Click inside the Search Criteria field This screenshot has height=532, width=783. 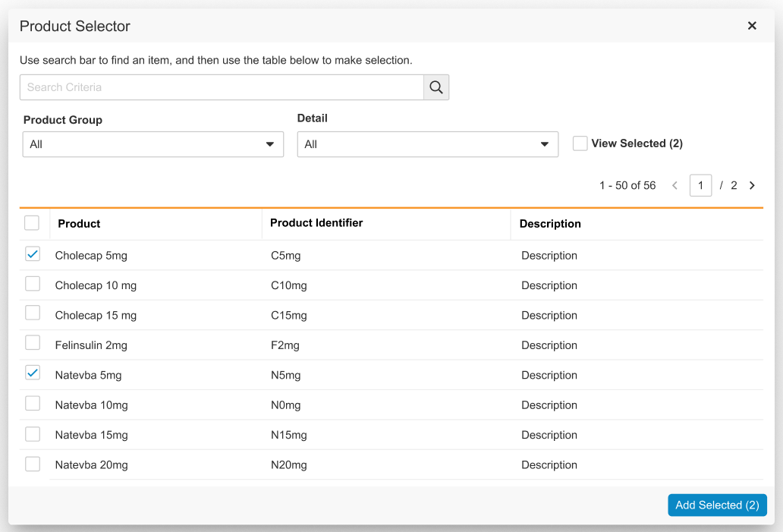(x=221, y=87)
